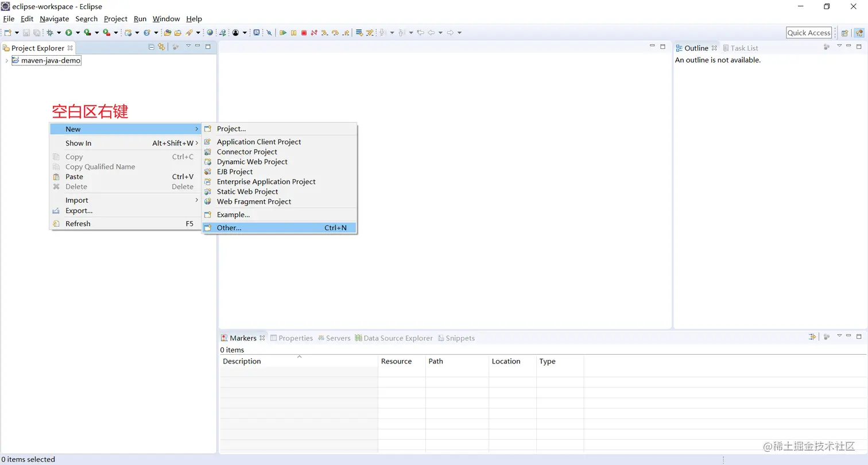Screen dimensions: 868x465
Task: Open Project Explorer view menu triangle
Action: click(188, 46)
